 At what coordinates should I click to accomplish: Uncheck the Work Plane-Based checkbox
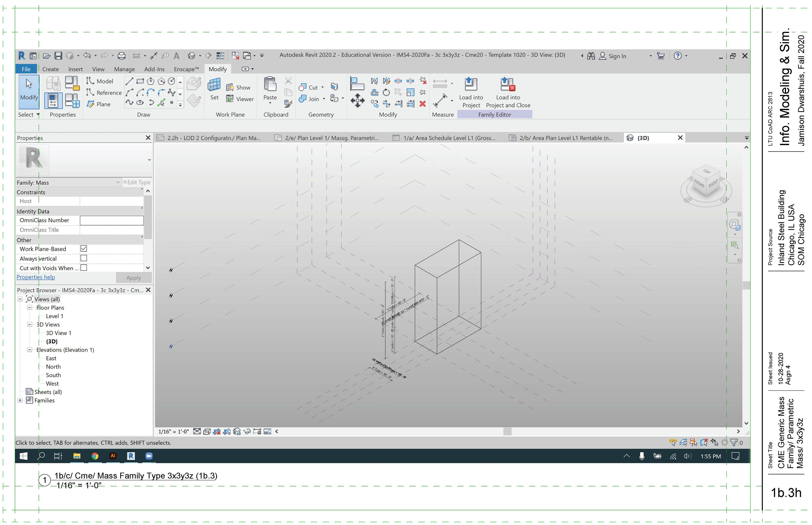(x=84, y=248)
